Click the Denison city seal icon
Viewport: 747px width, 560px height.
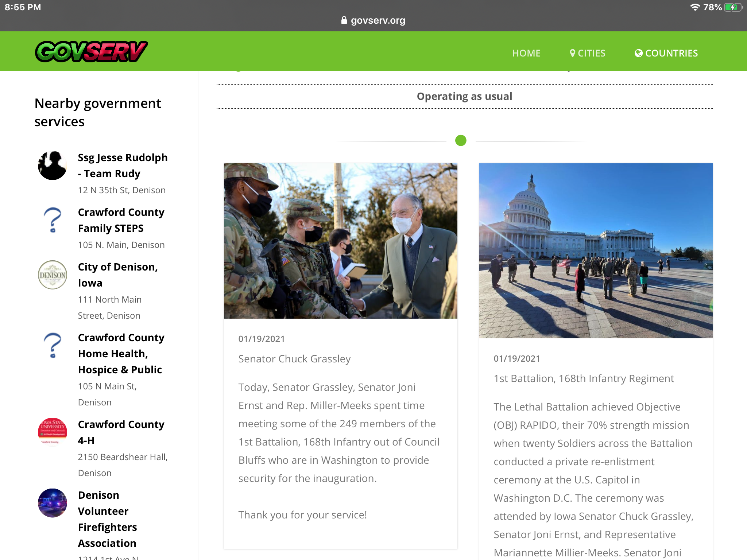point(53,275)
